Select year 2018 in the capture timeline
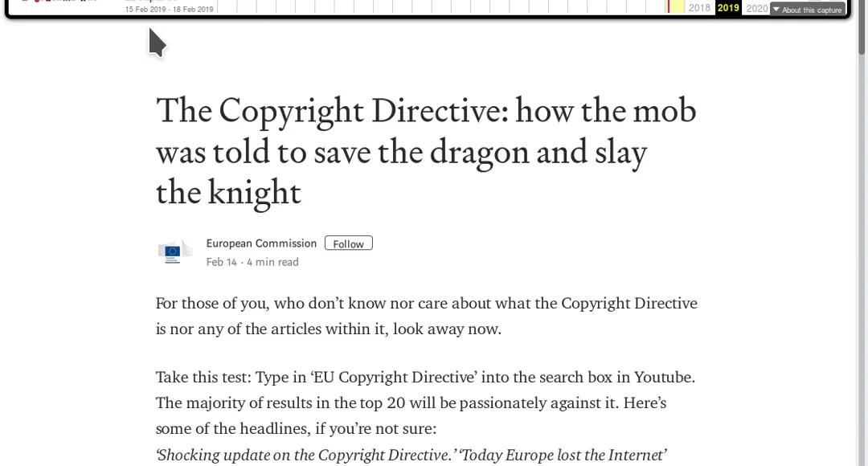 (699, 8)
